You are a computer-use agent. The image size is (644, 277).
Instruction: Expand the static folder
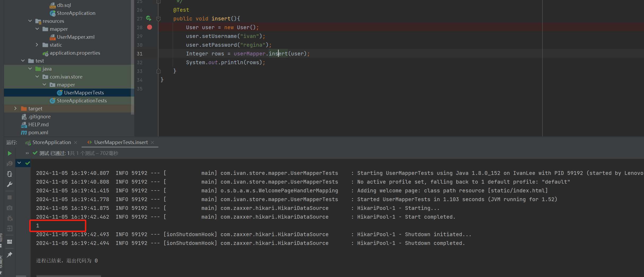[37, 45]
